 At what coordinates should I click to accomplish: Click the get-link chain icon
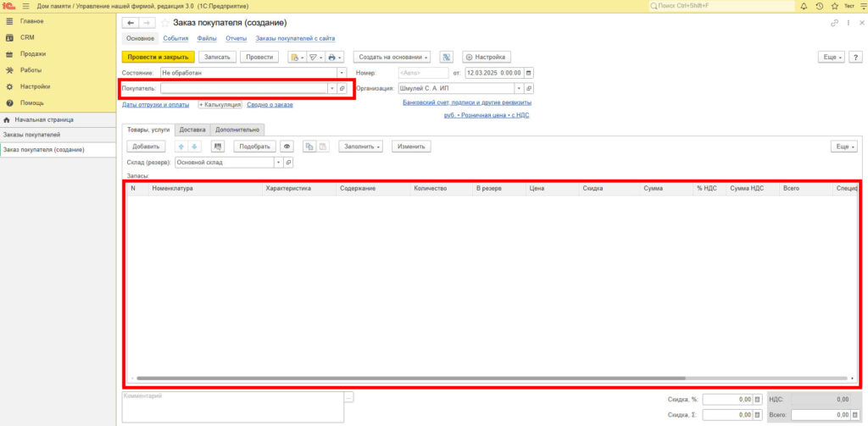coord(834,22)
